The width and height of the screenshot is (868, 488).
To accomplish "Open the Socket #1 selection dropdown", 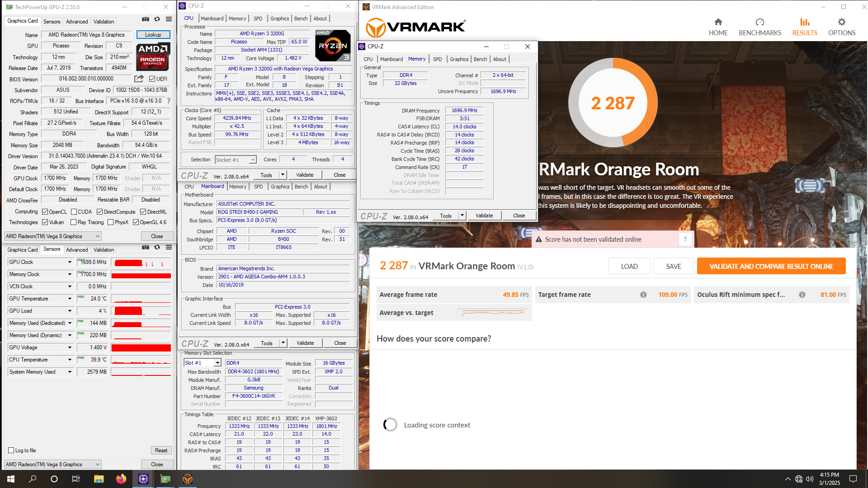I will coord(236,160).
